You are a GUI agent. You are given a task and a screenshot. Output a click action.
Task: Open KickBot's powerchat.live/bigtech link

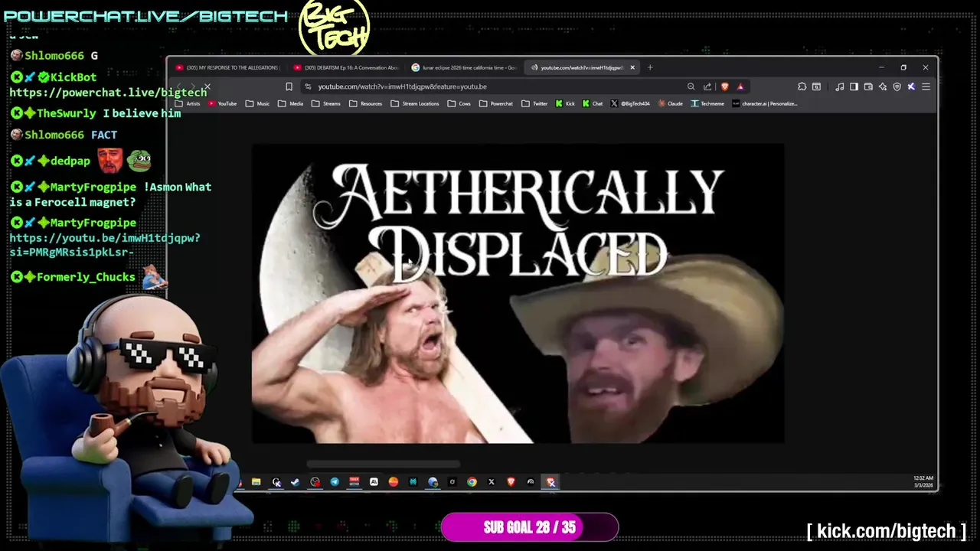pyautogui.click(x=108, y=93)
